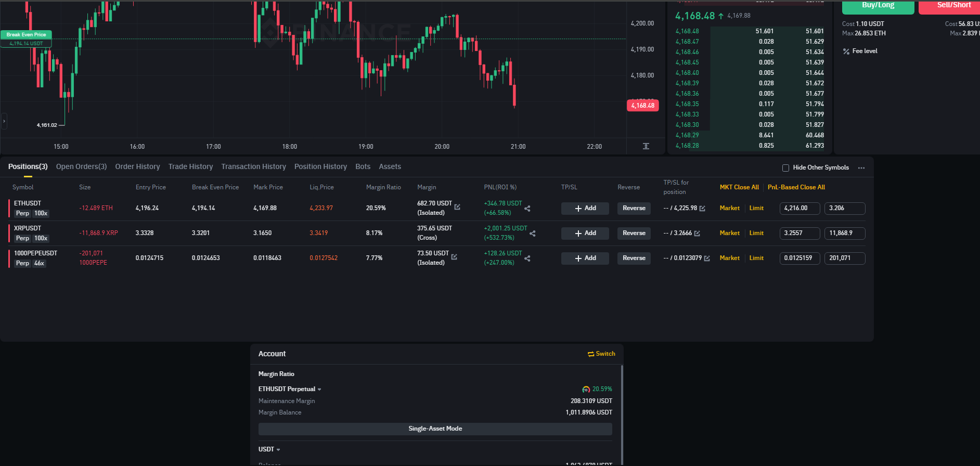Viewport: 980px width, 466px height.
Task: Click PnL-Based Close All
Action: [x=796, y=187]
